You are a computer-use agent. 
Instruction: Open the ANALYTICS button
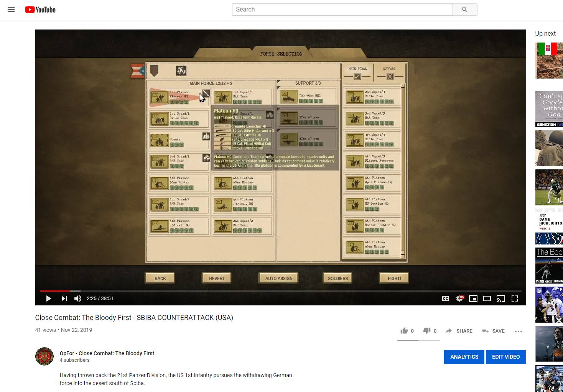pyautogui.click(x=464, y=357)
